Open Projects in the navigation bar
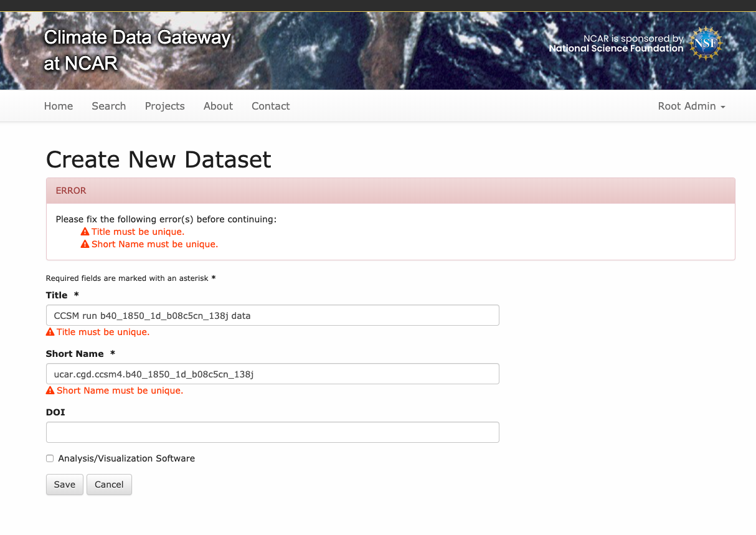This screenshot has height=535, width=756. tap(165, 106)
